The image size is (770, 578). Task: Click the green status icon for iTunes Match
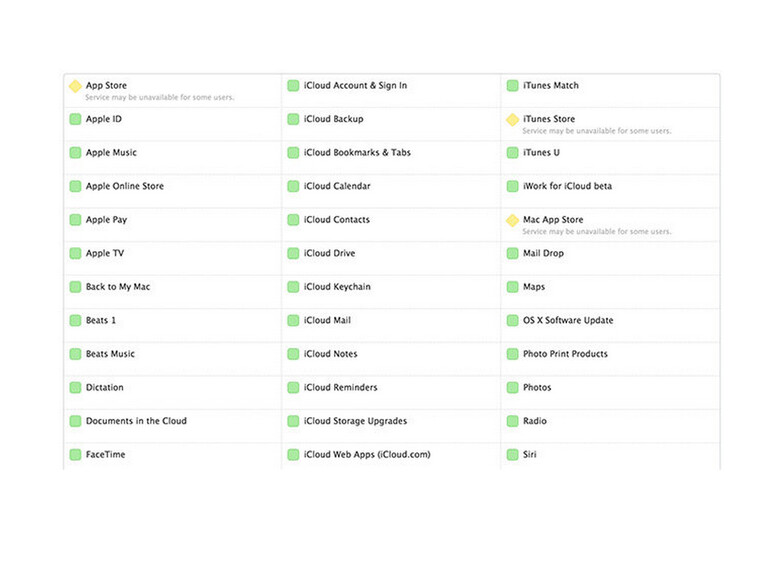[512, 85]
